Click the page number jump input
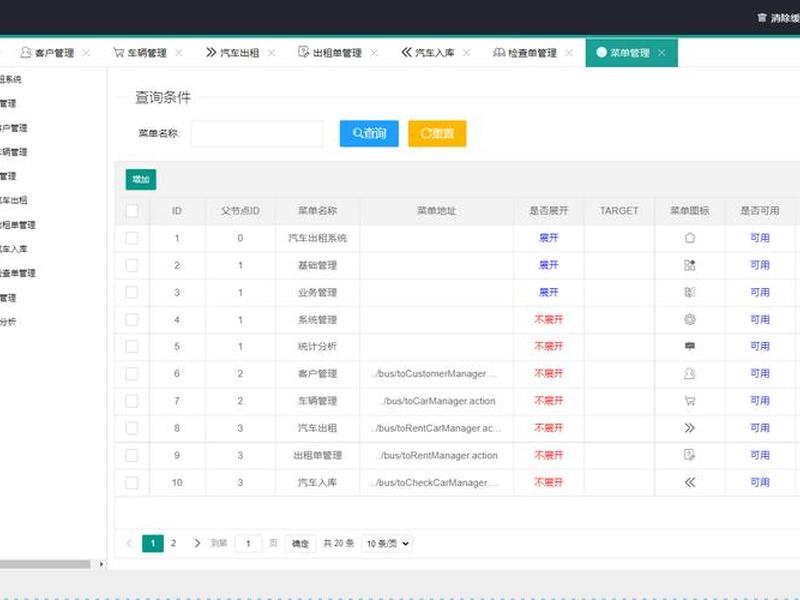 coord(248,543)
